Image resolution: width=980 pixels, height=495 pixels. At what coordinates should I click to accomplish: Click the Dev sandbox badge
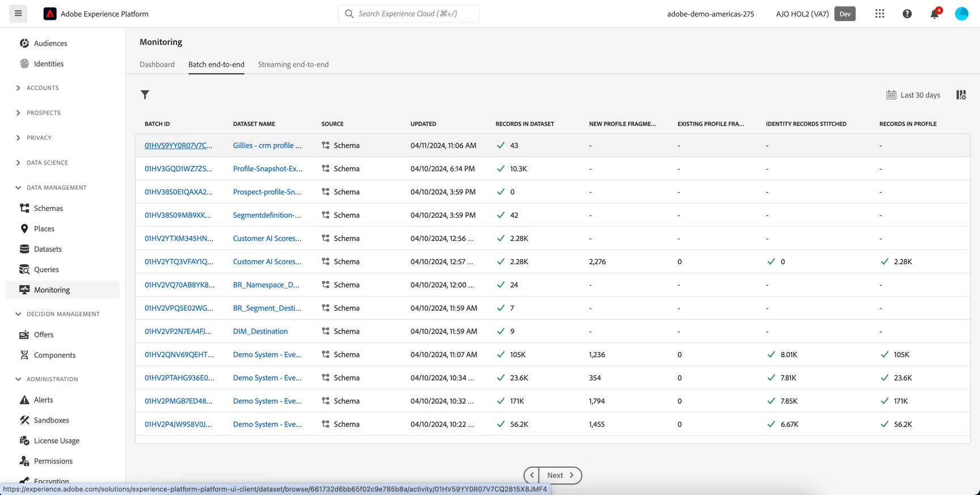tap(845, 14)
